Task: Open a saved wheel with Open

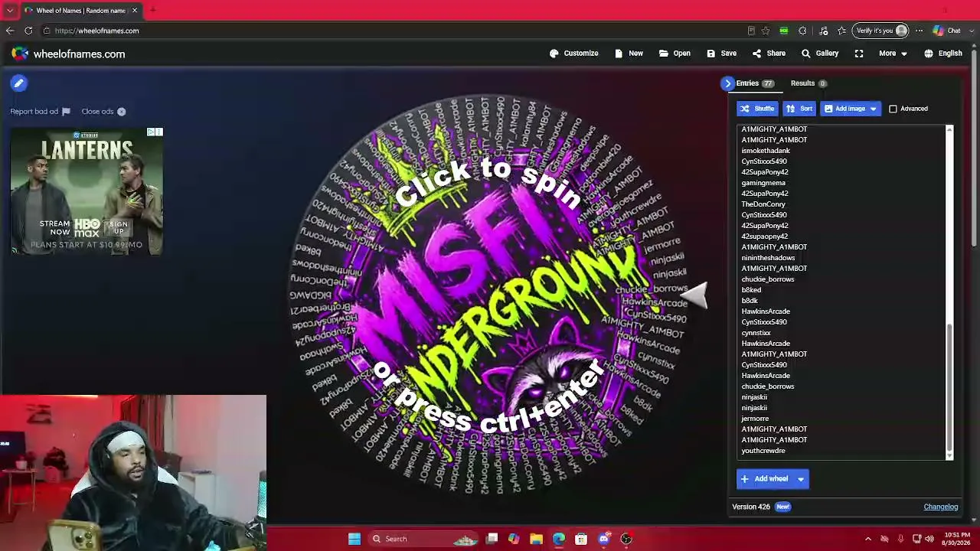Action: click(x=675, y=54)
